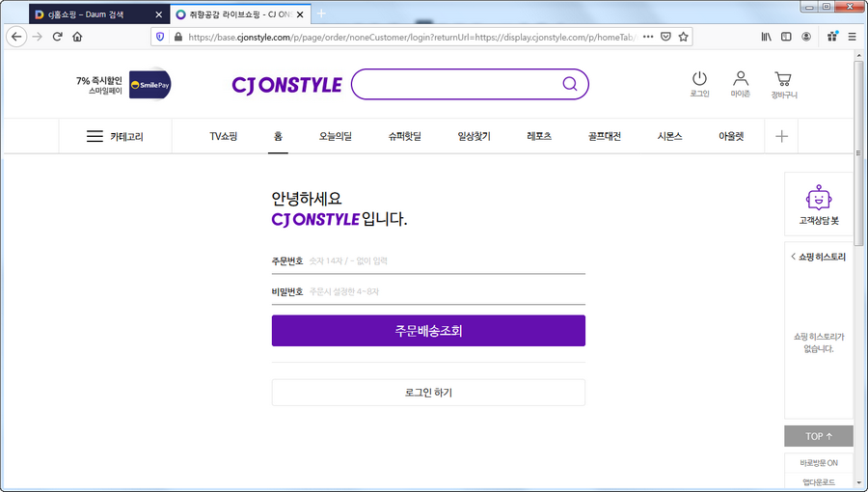The image size is (868, 492).
Task: Click 바로방문 ON link
Action: 819,463
